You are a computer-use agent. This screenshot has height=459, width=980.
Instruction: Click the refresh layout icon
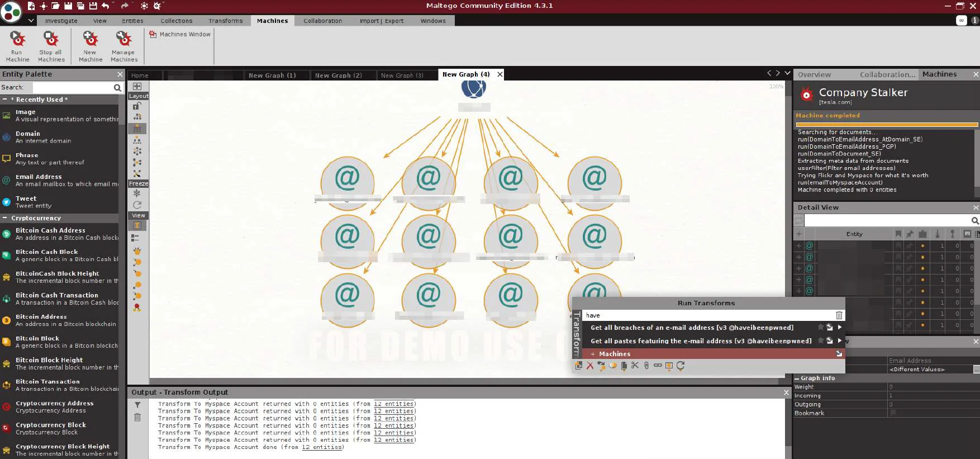point(137,205)
